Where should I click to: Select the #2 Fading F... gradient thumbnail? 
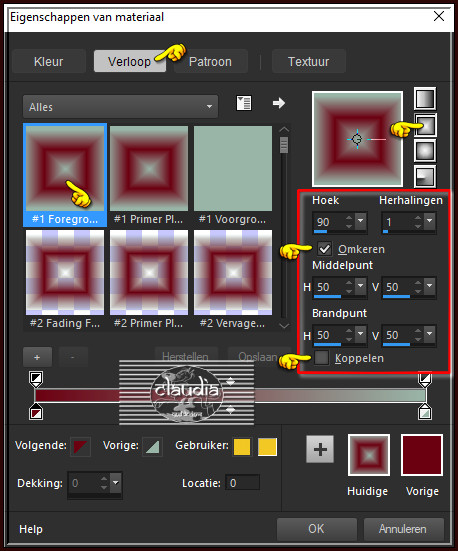tap(65, 272)
